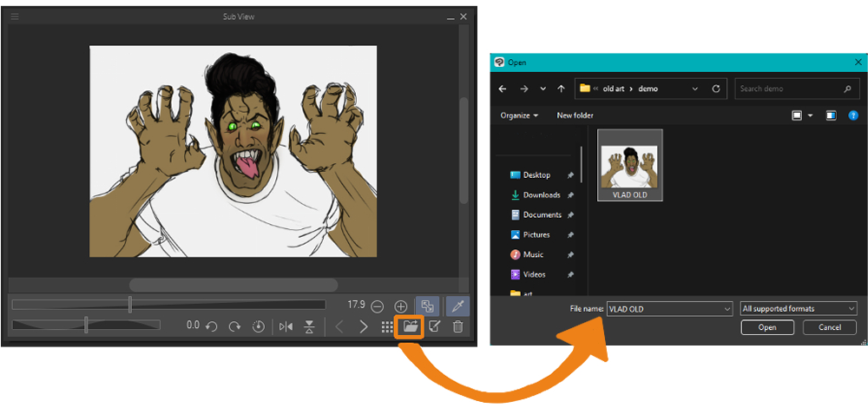Flip the sub view image vertically

[x=309, y=326]
